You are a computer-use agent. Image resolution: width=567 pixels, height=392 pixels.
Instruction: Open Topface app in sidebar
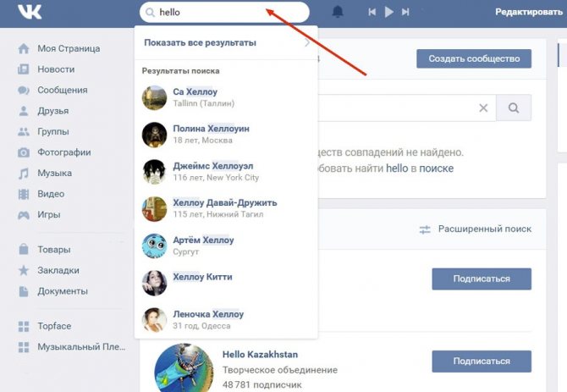click(x=54, y=326)
